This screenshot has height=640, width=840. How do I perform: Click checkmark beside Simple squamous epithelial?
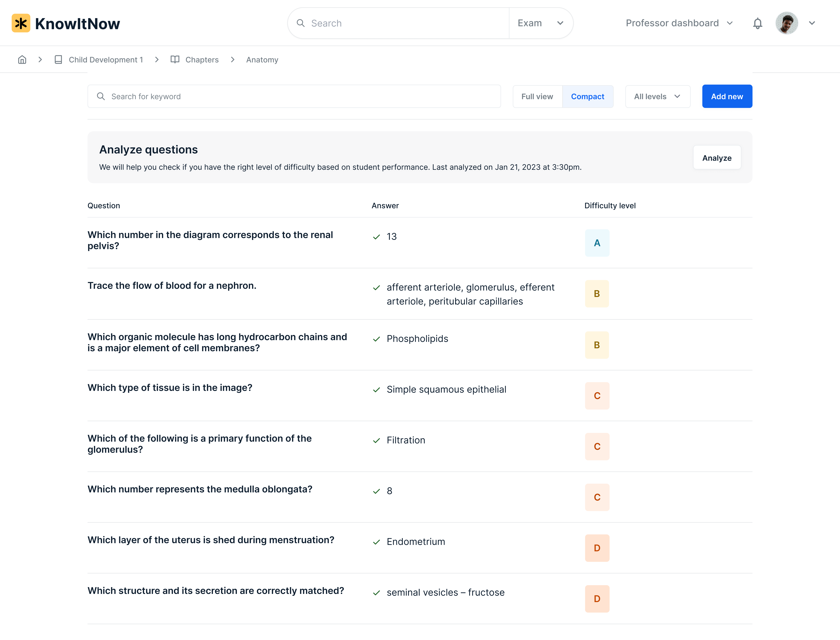376,390
